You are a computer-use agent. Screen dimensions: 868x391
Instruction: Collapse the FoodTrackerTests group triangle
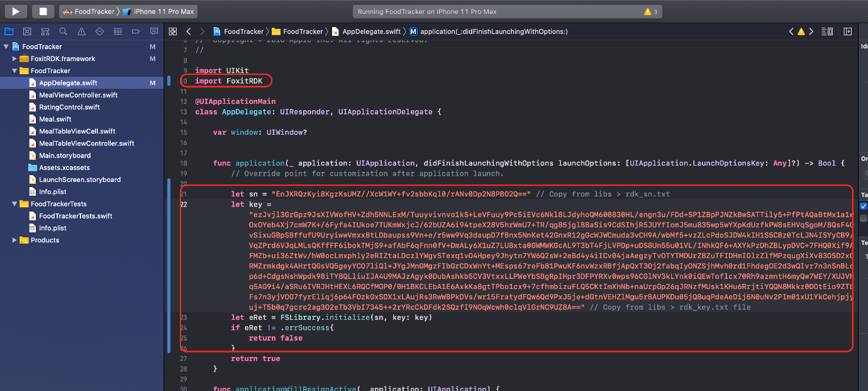(15, 204)
